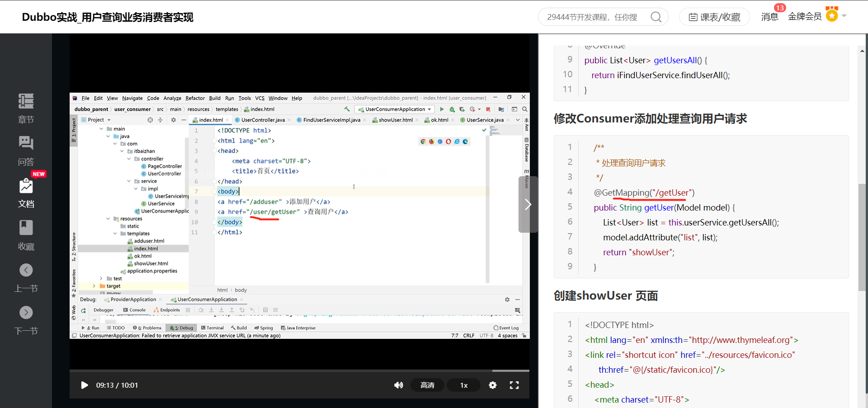Click the search magnifier icon in header

tap(656, 17)
